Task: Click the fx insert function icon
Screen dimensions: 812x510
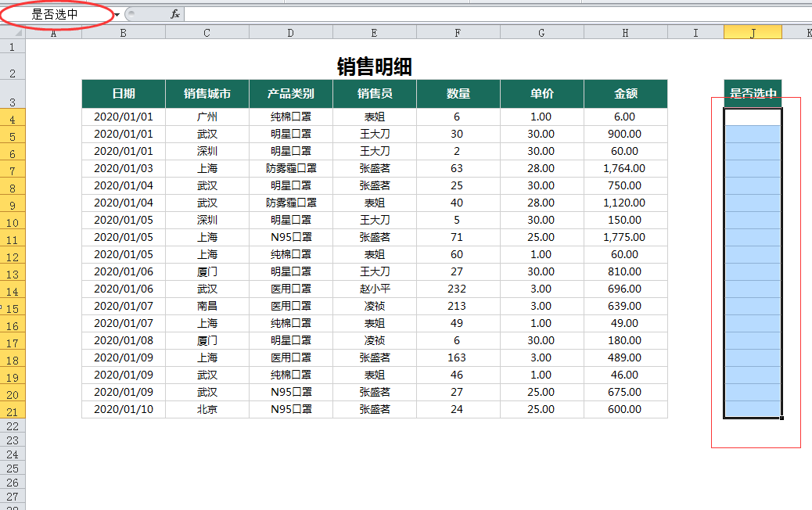Action: (x=175, y=14)
